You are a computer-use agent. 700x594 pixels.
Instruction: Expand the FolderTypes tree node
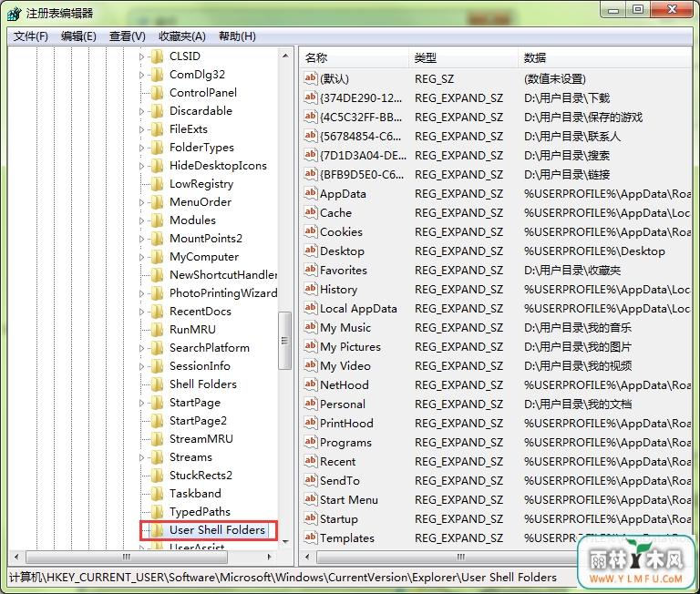141,148
